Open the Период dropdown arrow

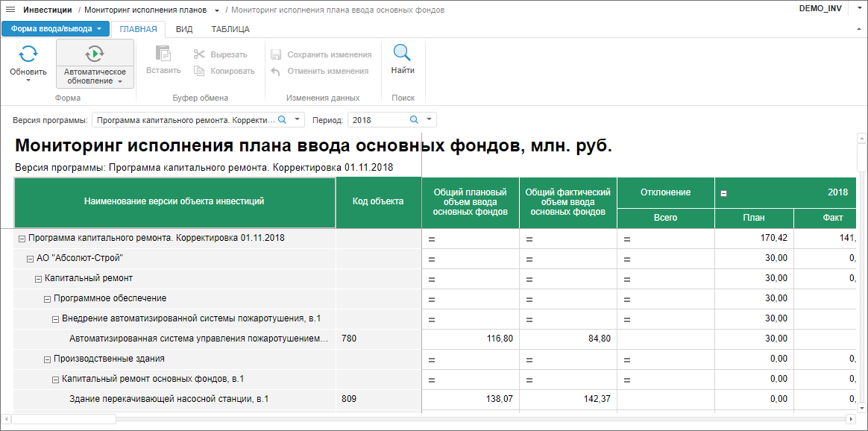tap(430, 119)
